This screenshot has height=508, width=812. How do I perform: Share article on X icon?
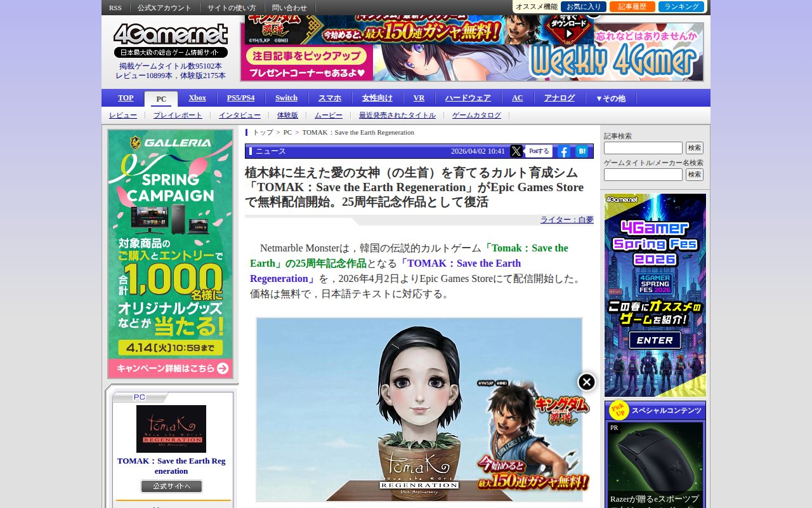point(516,151)
